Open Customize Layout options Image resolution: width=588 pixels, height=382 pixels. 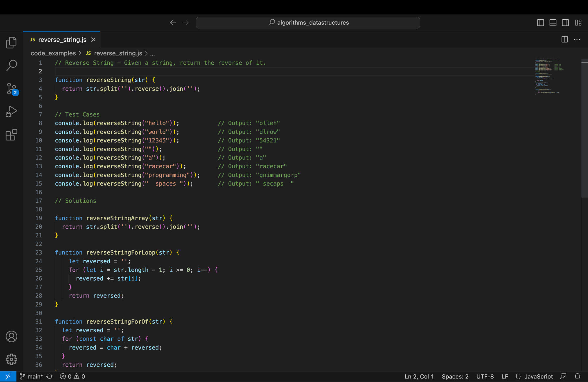(578, 22)
